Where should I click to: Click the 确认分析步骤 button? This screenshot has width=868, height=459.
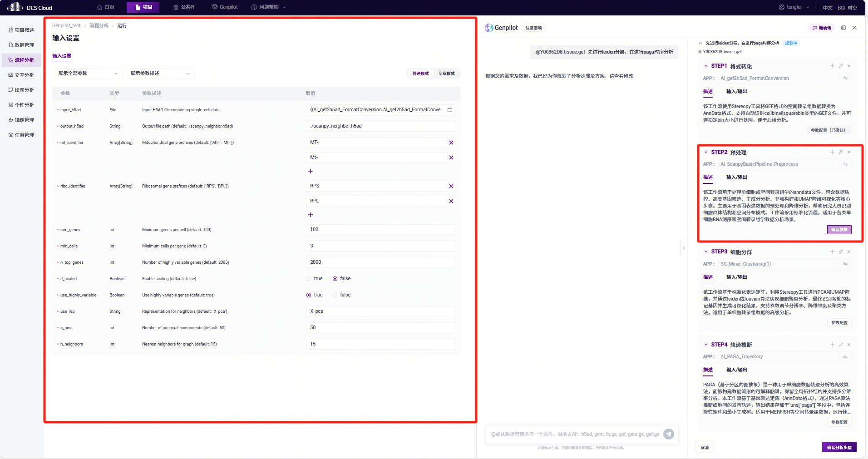(x=839, y=447)
